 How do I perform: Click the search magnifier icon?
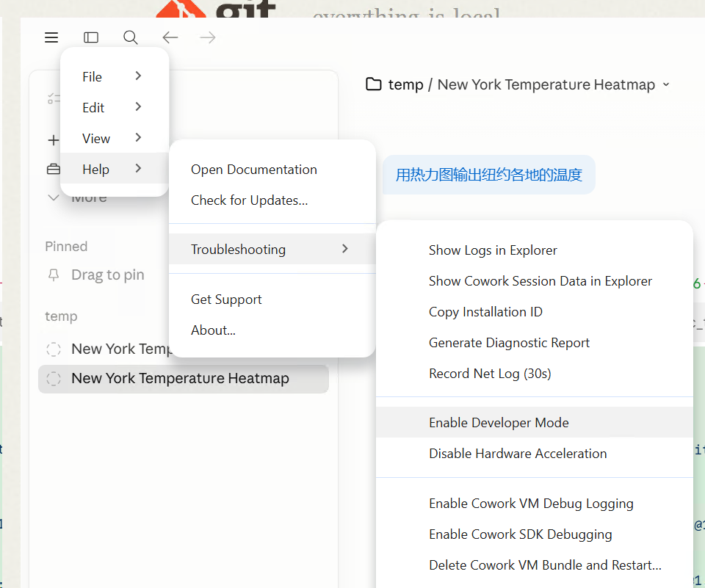(x=130, y=37)
